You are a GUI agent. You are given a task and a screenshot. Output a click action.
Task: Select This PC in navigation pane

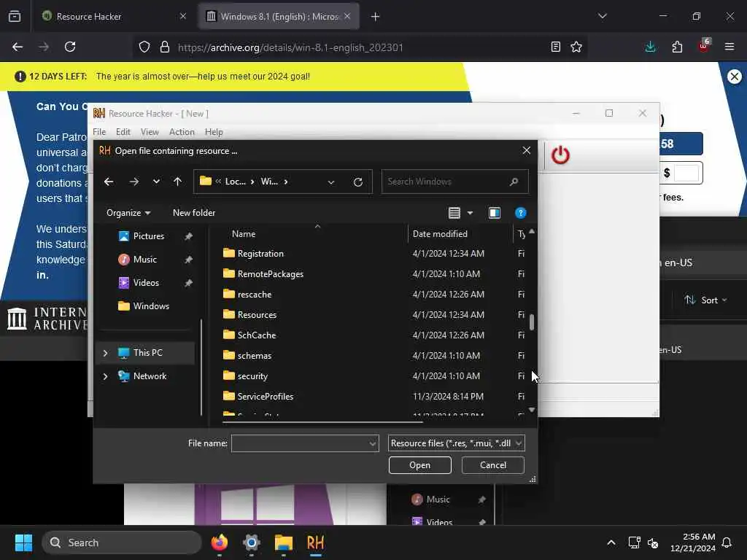point(147,353)
